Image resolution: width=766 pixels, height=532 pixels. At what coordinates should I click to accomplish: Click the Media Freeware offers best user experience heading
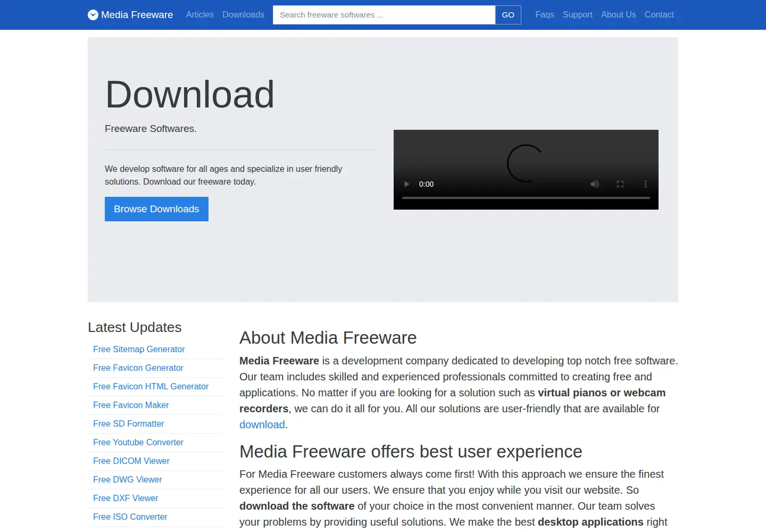(411, 452)
